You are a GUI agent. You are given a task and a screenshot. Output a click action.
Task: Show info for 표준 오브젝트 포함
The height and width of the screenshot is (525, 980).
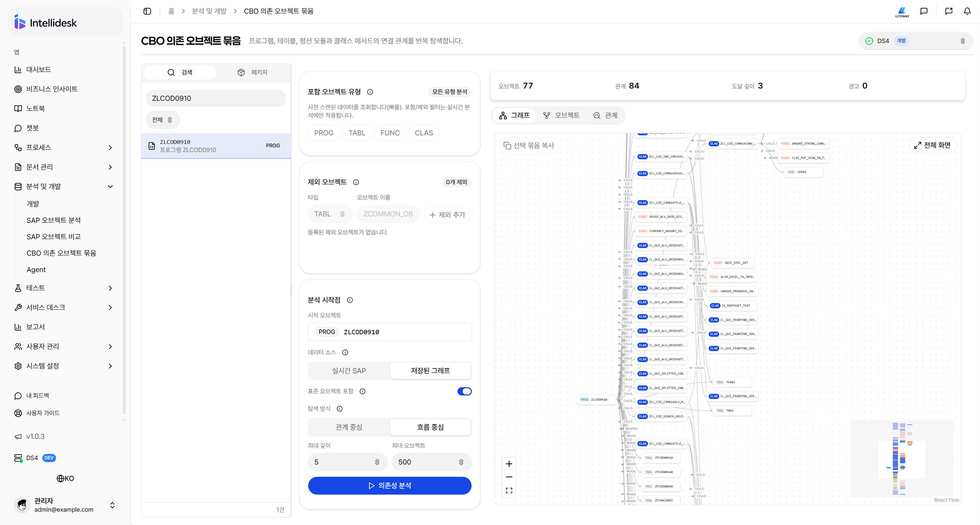[x=363, y=391]
